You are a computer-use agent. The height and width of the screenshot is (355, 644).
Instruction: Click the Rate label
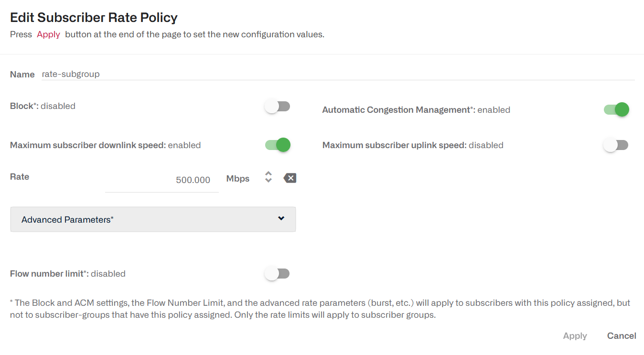pos(20,177)
